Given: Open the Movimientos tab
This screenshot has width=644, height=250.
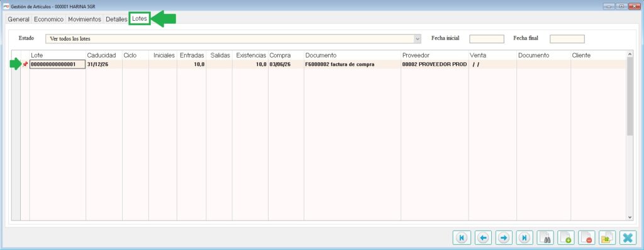Looking at the screenshot, I should (x=84, y=19).
